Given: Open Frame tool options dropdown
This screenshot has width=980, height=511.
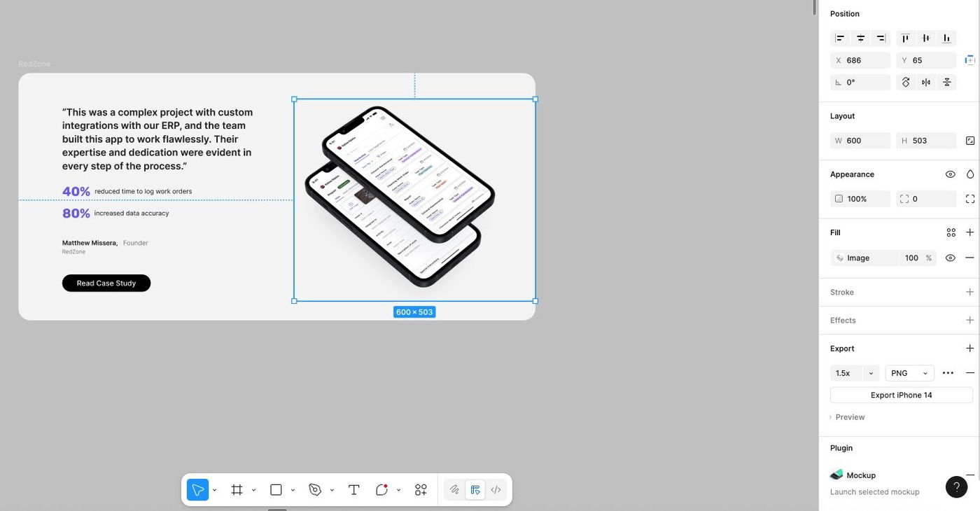Looking at the screenshot, I should (x=253, y=490).
